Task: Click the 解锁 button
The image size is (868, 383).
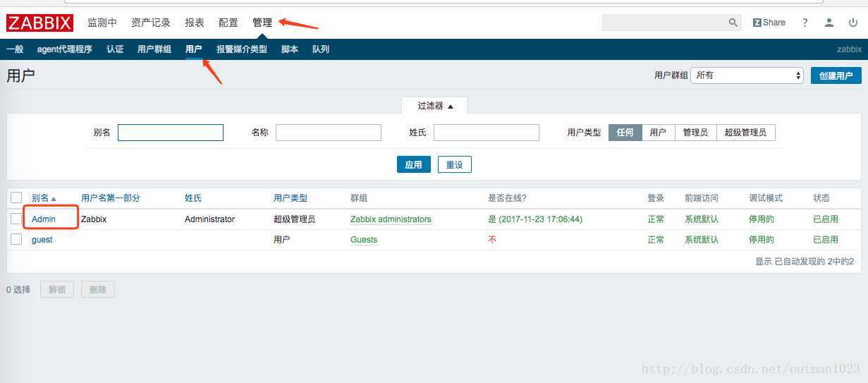Action: click(x=57, y=289)
